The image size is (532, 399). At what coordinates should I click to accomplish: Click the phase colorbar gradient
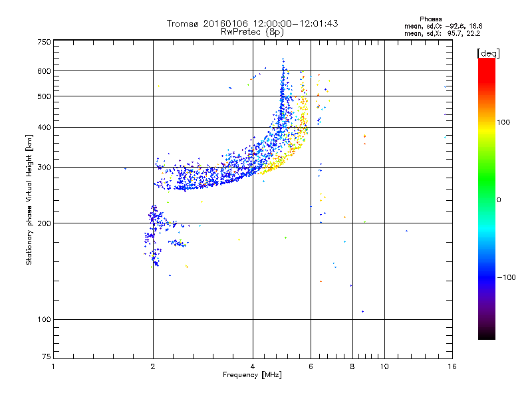click(x=487, y=198)
